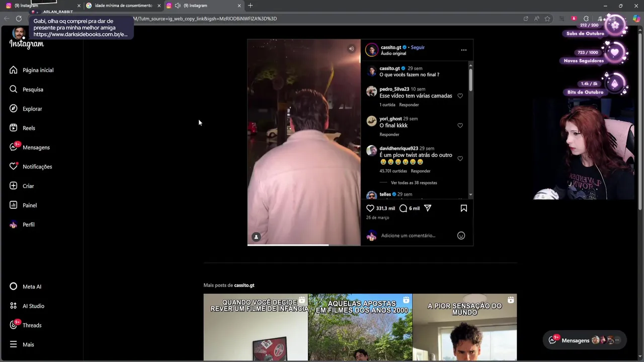Open cassito.gt link in Mais posts heading
Viewport: 644px width, 362px height.
244,285
